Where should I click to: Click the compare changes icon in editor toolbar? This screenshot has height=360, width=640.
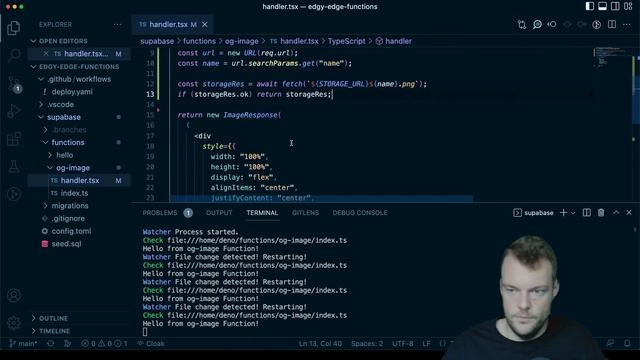[x=522, y=24]
